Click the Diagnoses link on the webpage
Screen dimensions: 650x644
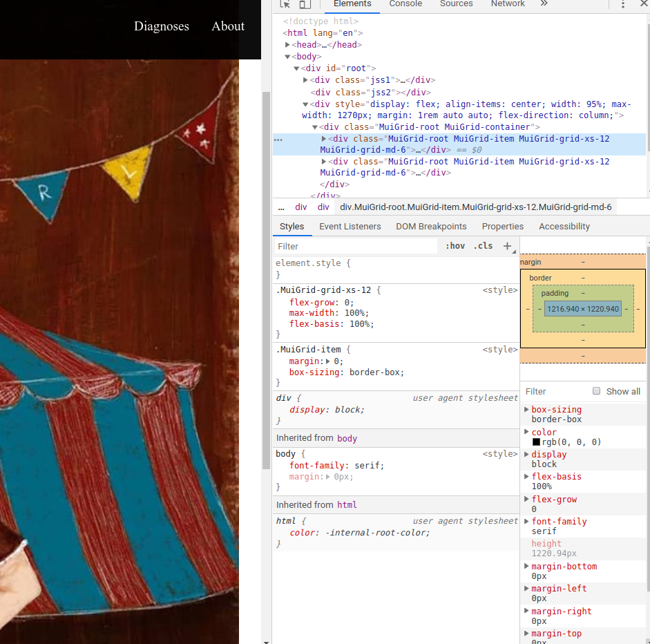[161, 26]
